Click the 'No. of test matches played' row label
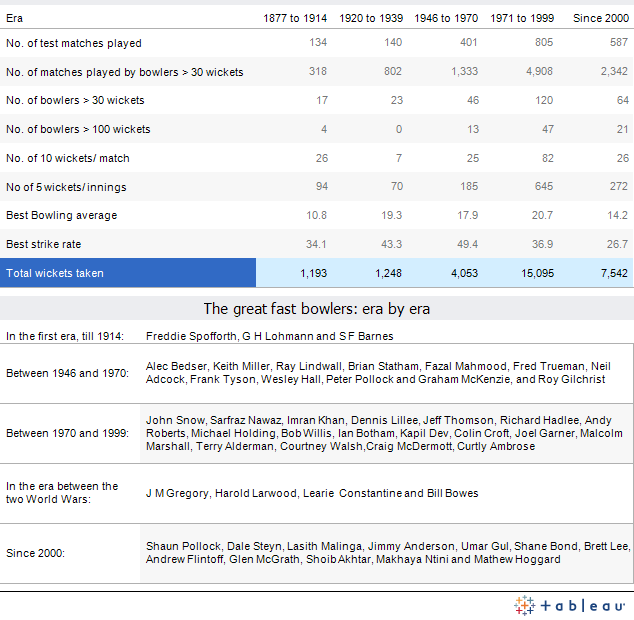This screenshot has height=620, width=634. point(74,43)
